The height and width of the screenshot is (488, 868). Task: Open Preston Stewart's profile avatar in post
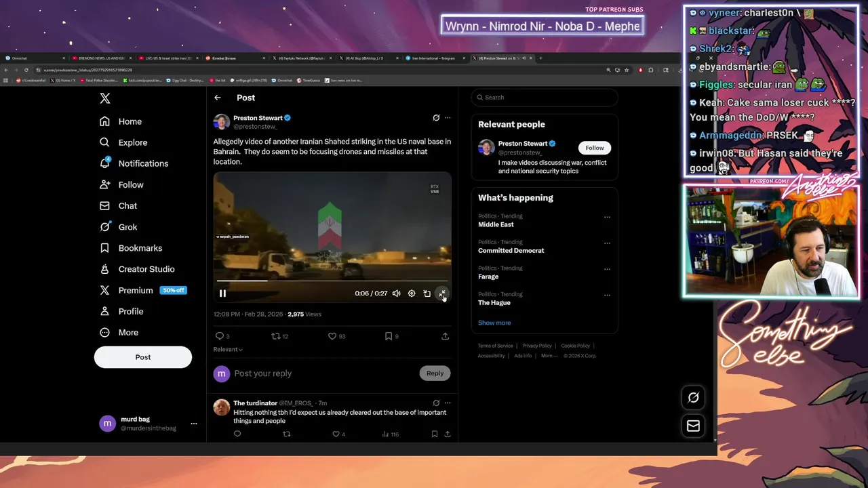(x=222, y=122)
